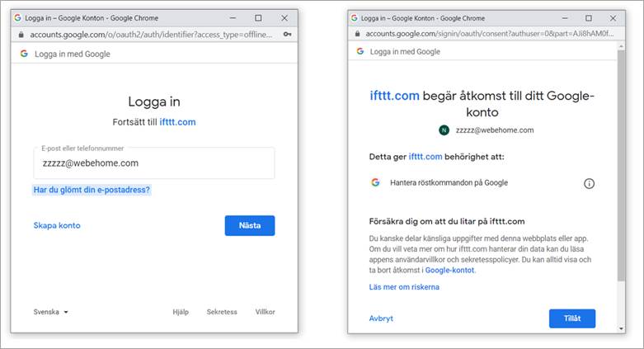Open Läs mer om riskerna link

[x=404, y=287]
